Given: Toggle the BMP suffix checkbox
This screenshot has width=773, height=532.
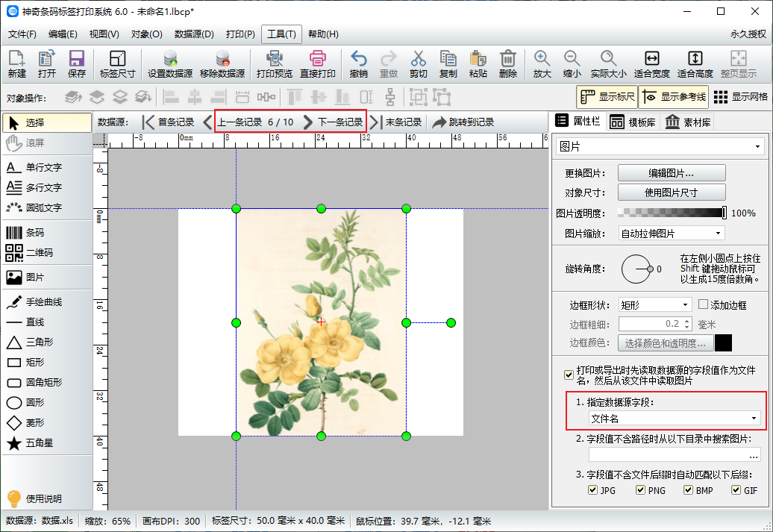Looking at the screenshot, I should [x=688, y=490].
